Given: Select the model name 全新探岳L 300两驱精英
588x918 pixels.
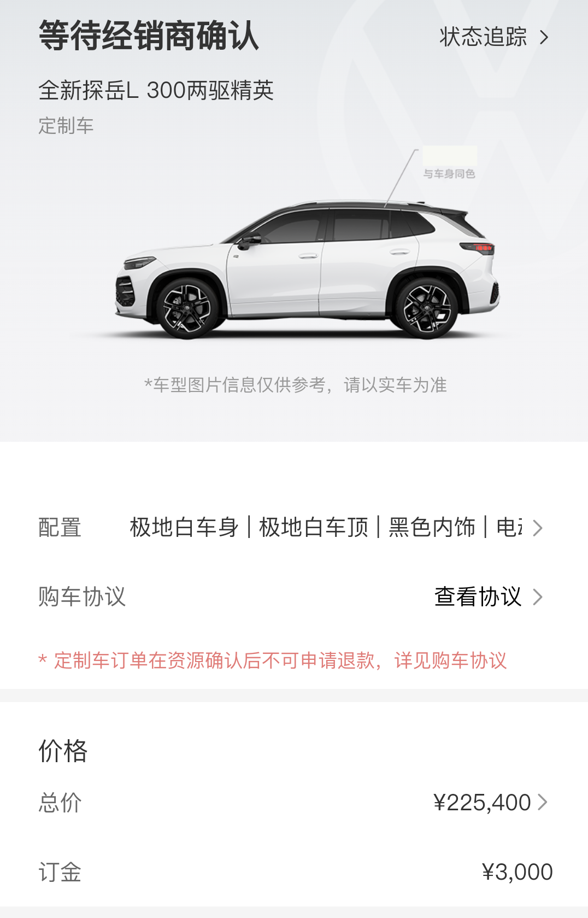Looking at the screenshot, I should click(x=156, y=90).
